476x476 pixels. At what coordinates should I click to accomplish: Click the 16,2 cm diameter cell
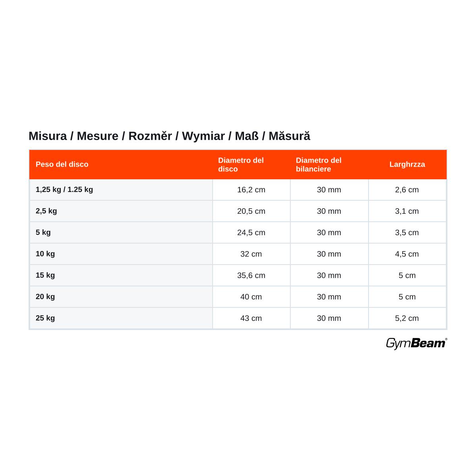pos(251,190)
